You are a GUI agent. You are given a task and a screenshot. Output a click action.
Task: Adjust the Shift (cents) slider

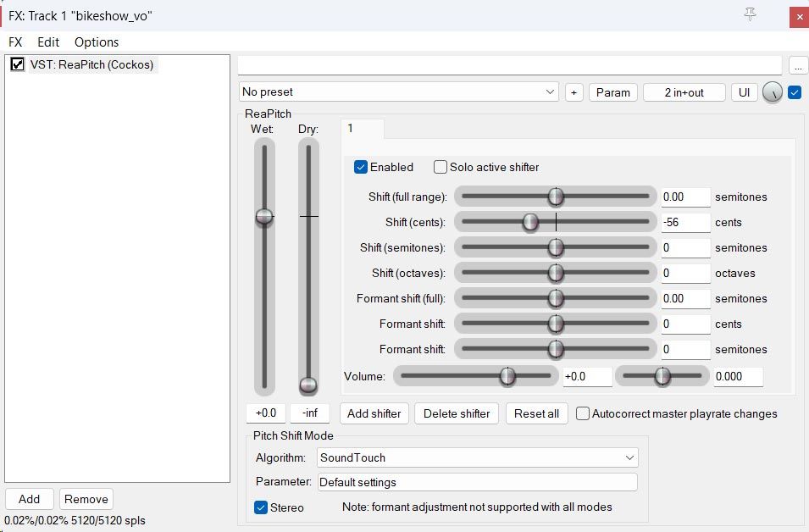[531, 222]
